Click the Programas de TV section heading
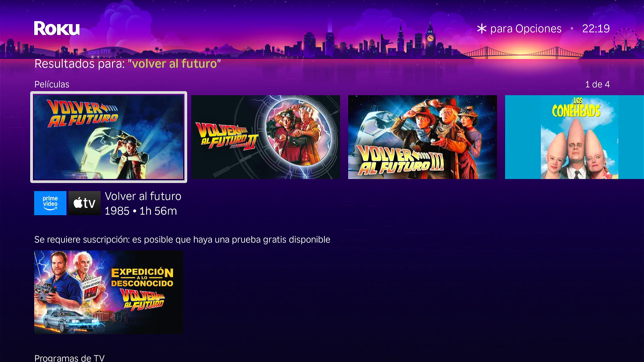Screen dimensions: 644x362 (69, 358)
